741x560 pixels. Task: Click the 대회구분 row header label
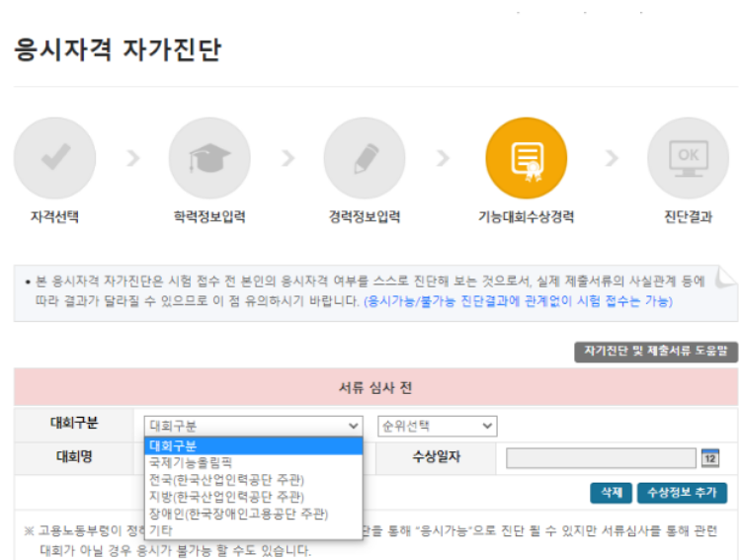click(x=74, y=423)
